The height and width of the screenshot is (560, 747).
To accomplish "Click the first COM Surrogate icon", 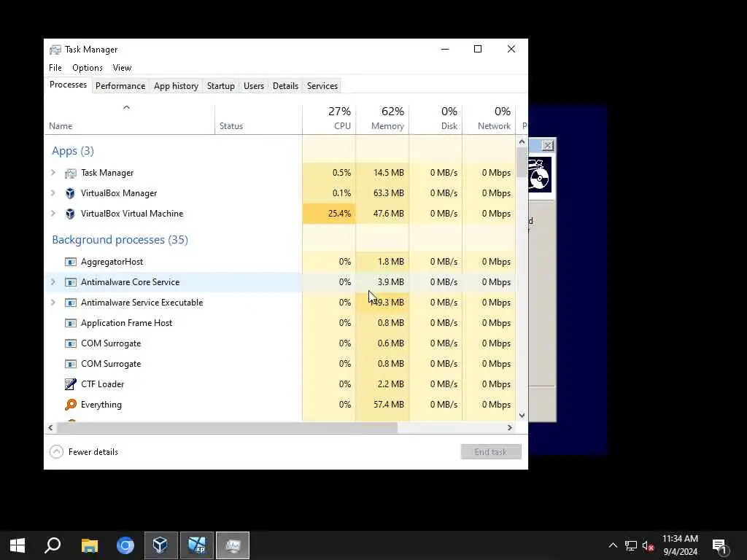I will (x=71, y=344).
